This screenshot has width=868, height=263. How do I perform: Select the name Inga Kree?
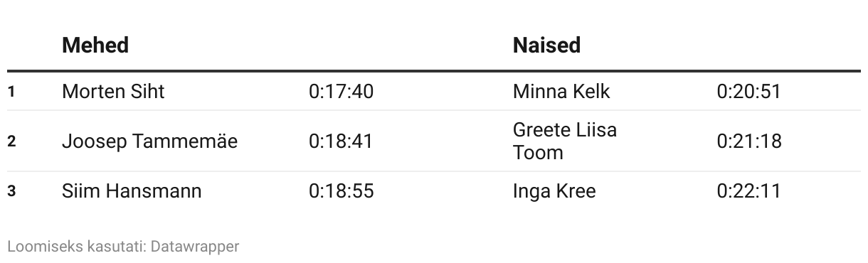554,191
